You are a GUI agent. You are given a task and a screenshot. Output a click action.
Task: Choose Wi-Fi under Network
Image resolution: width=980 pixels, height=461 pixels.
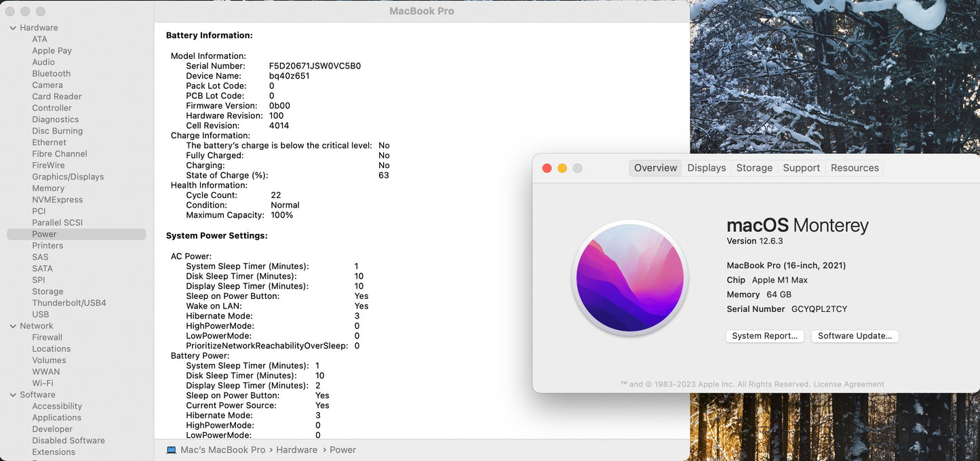coord(42,383)
